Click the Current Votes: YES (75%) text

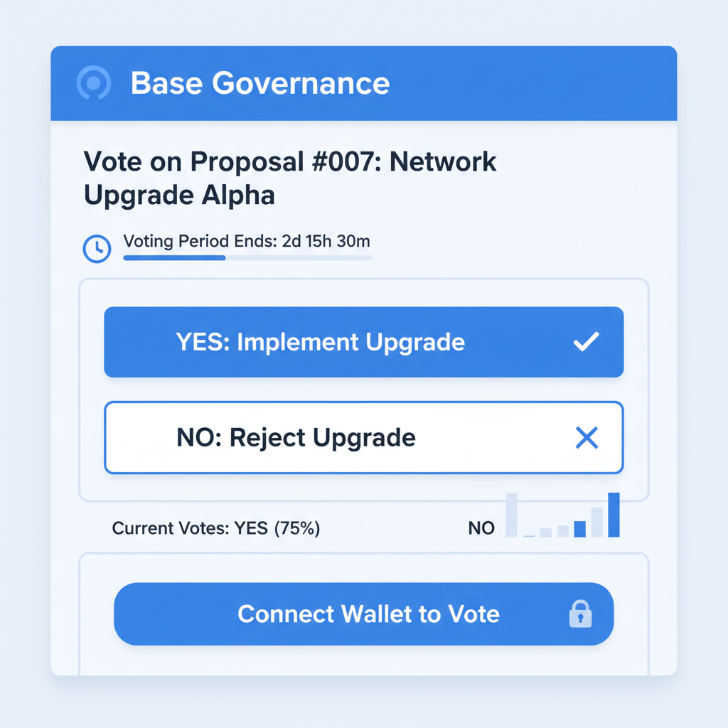[215, 528]
